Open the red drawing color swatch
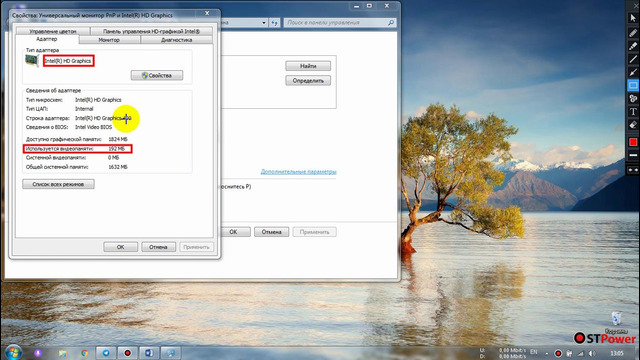This screenshot has height=360, width=640. (633, 142)
